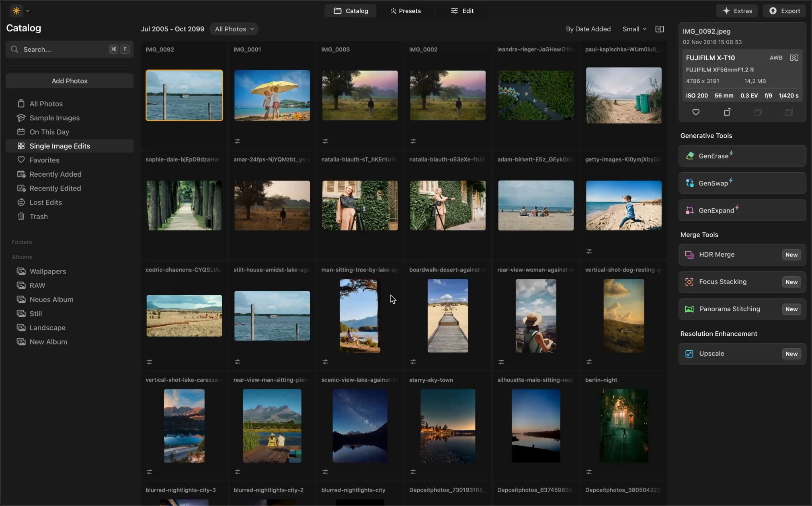Select the scenic-view-lake milky way thumbnail

pos(360,426)
